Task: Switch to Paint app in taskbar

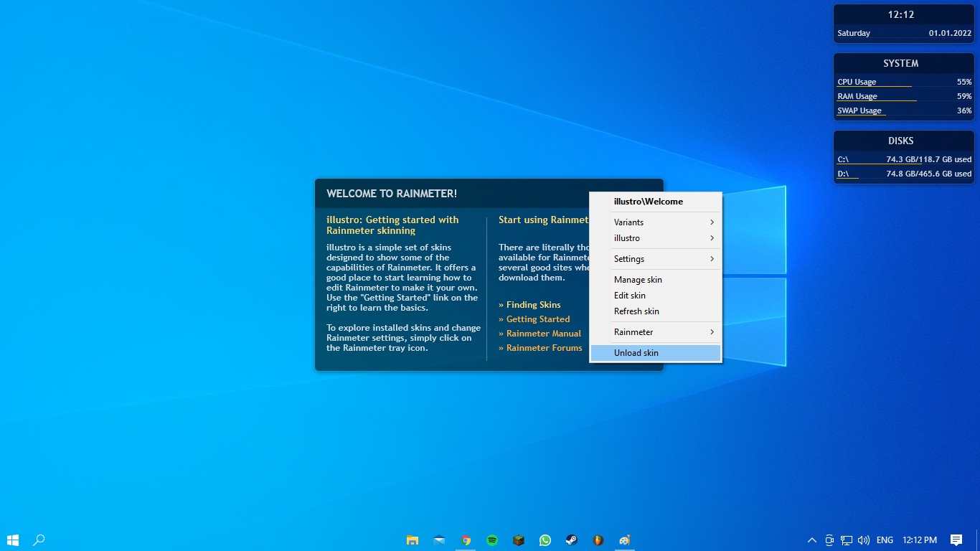Action: click(625, 540)
